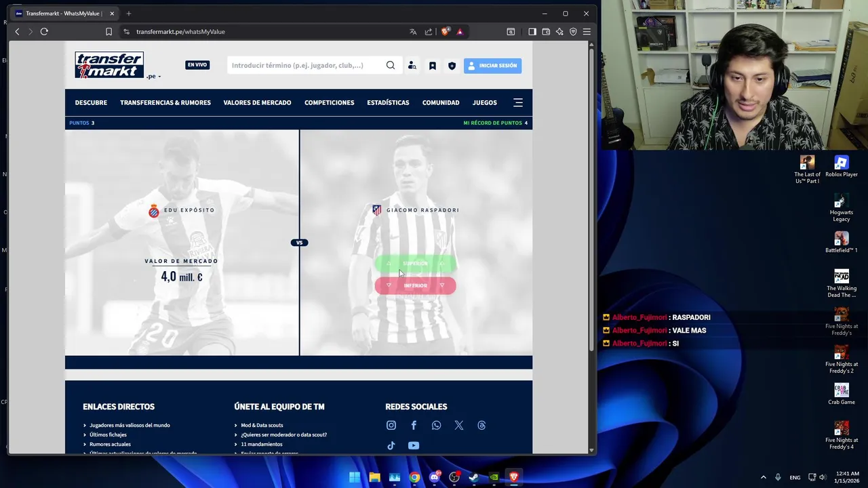Screen dimensions: 868x488
Task: Open the ESTADÍSTICAS menu
Action: 388,102
